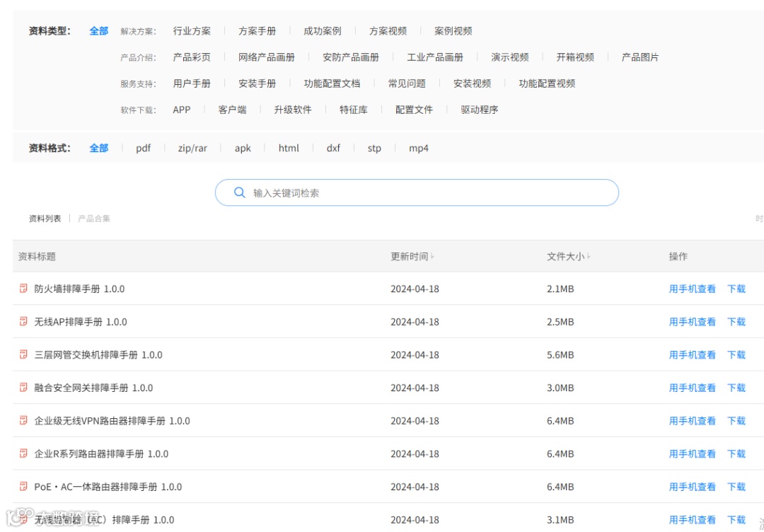Filter by 演示视频
This screenshot has height=532, width=764.
[509, 57]
